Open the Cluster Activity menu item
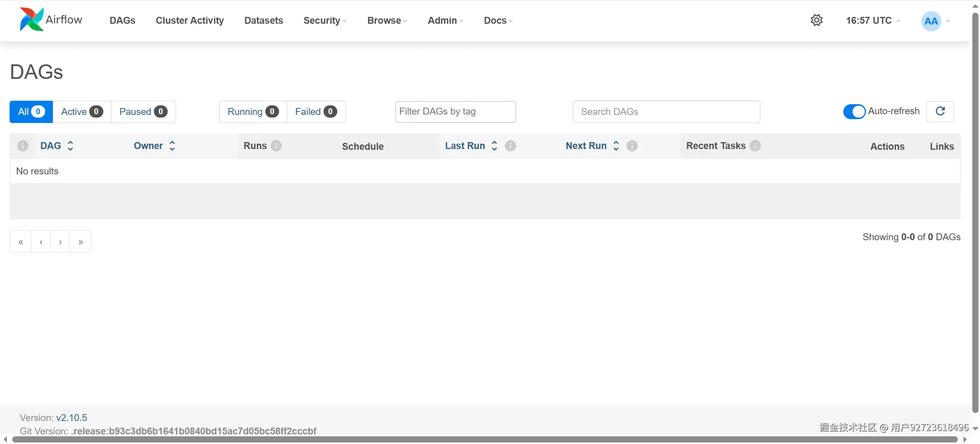This screenshot has height=444, width=980. (189, 21)
